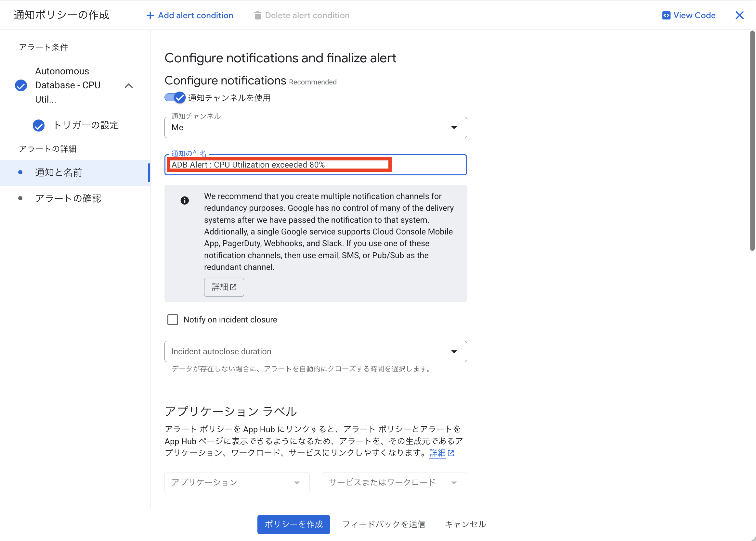
Task: Select 通知と名前 in the sidebar
Action: pos(58,172)
